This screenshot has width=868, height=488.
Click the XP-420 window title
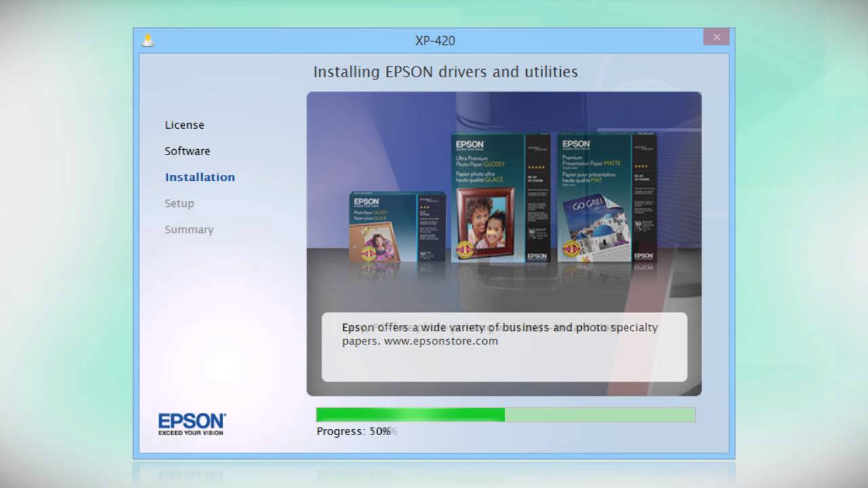coord(435,41)
